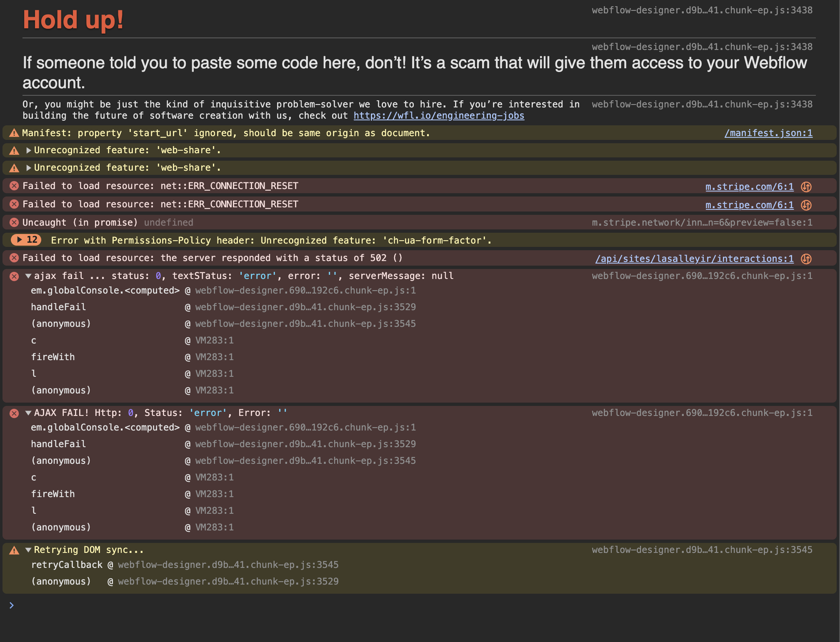
Task: Click the error icon on the 'AJAX FAIL! Http' message
Action: tap(14, 413)
